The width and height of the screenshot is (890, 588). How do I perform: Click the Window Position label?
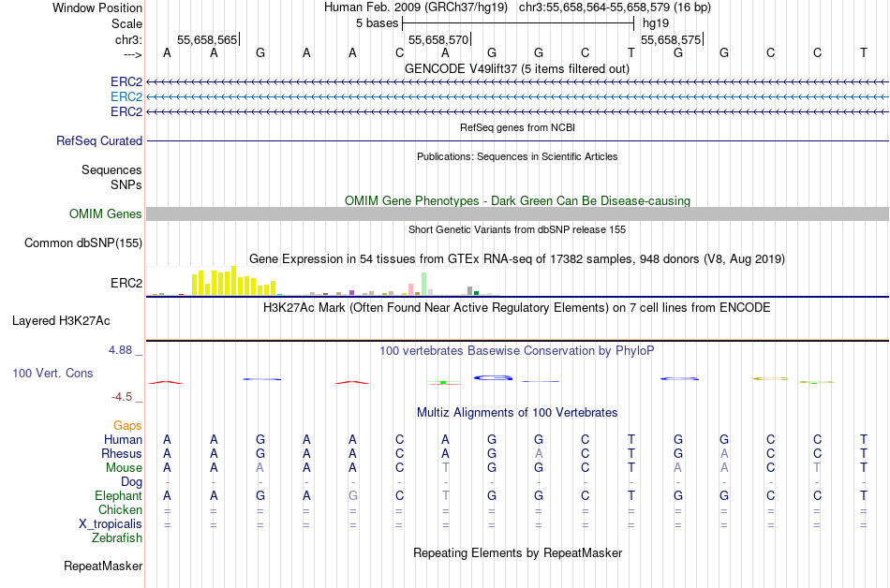[97, 7]
